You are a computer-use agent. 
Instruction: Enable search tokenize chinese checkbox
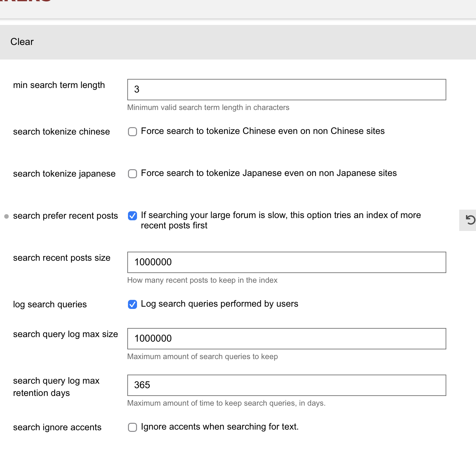(132, 132)
